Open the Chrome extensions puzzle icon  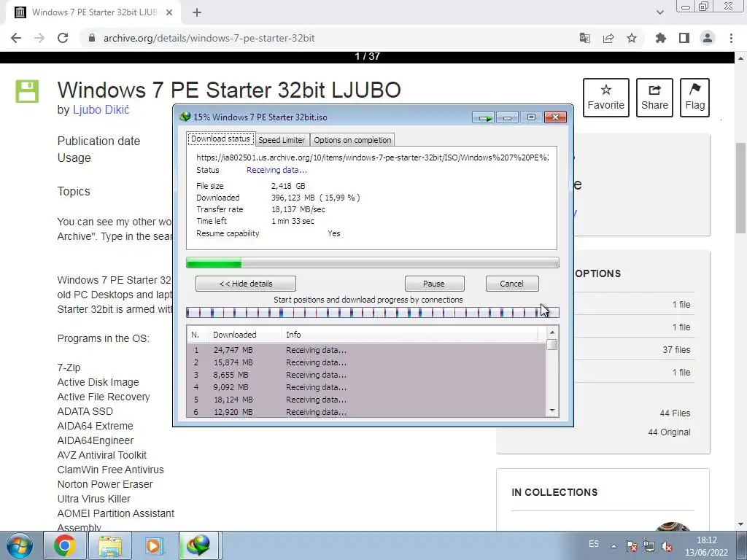(x=661, y=38)
